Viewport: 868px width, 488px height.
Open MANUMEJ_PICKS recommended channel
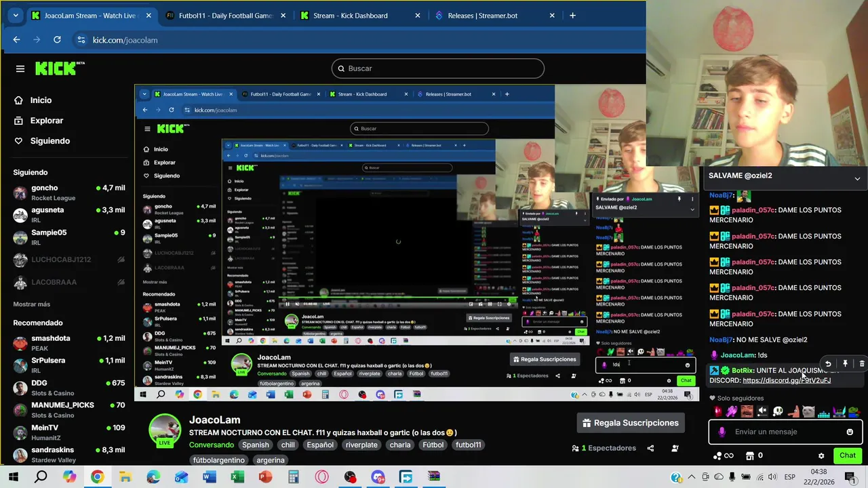click(68, 410)
